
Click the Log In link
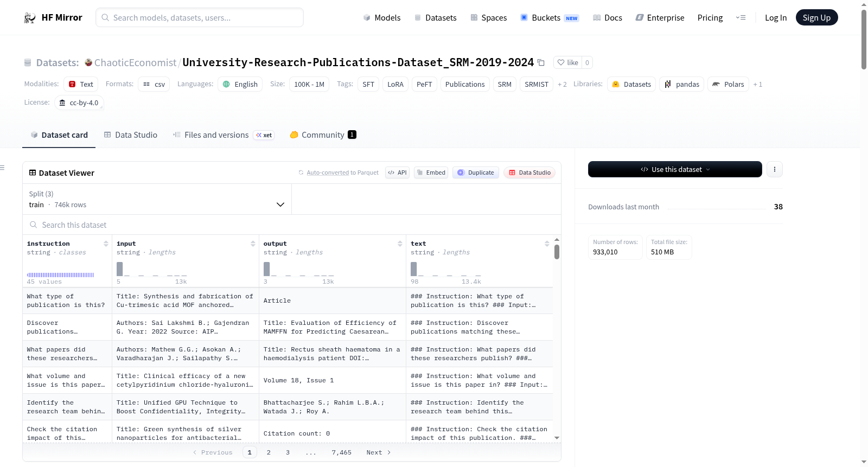point(776,17)
